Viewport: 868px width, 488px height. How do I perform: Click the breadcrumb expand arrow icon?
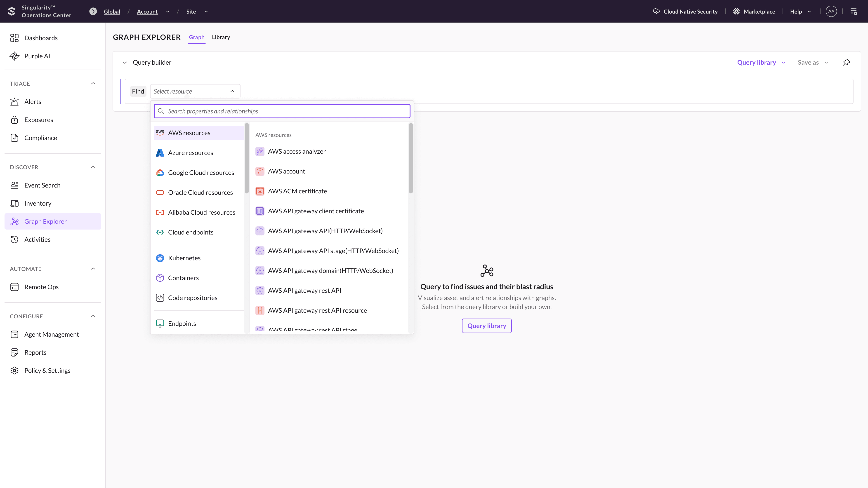point(93,12)
